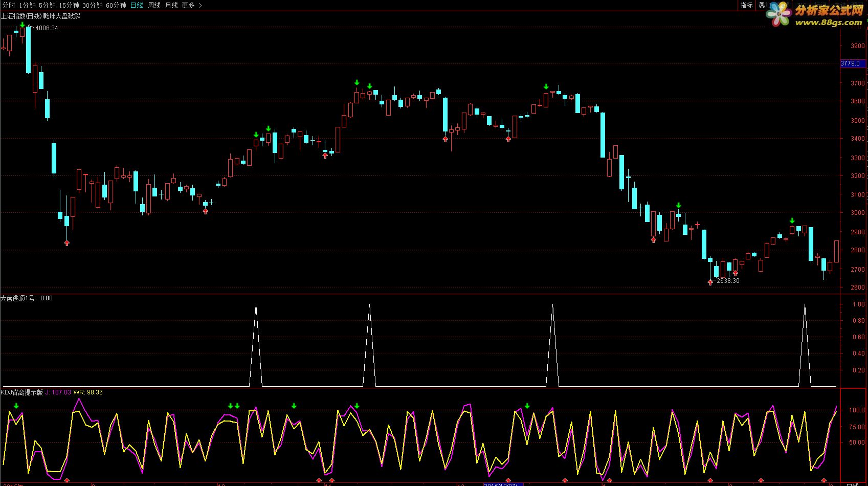Screen dimensions: 868x486
Task: Click the 100.0 axis label in KDJ panel
Action: click(x=857, y=410)
